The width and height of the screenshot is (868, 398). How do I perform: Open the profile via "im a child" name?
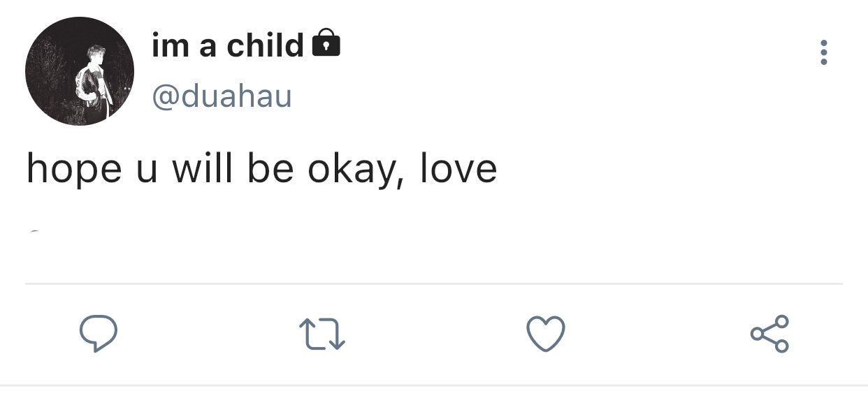[x=228, y=45]
